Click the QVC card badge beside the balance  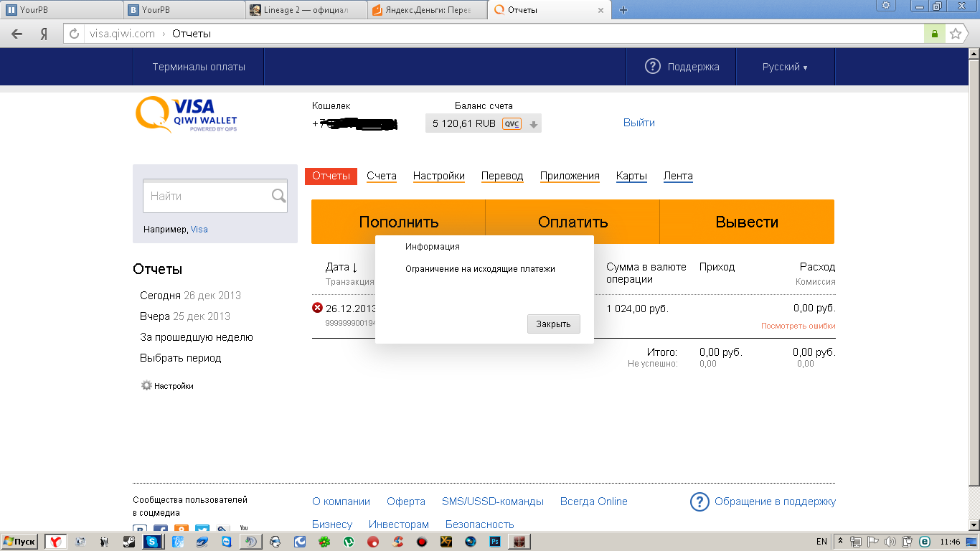click(512, 123)
